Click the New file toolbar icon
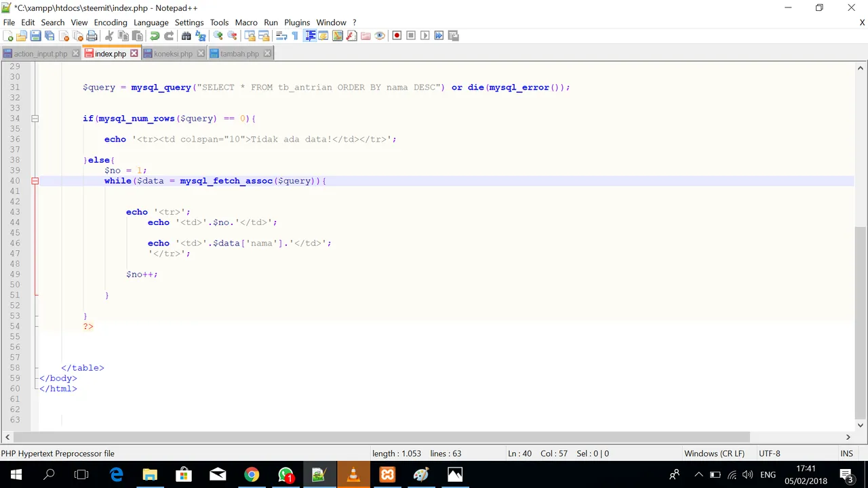868x488 pixels. tap(8, 35)
